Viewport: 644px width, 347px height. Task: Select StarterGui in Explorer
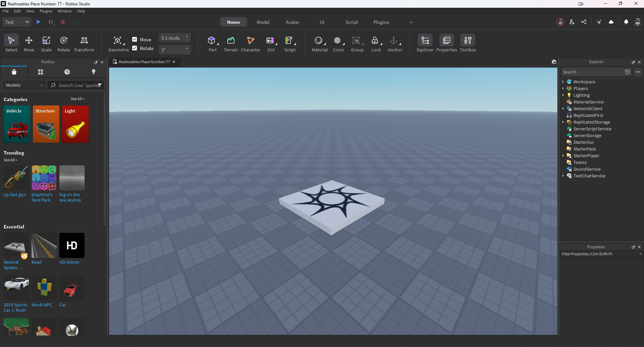click(583, 142)
